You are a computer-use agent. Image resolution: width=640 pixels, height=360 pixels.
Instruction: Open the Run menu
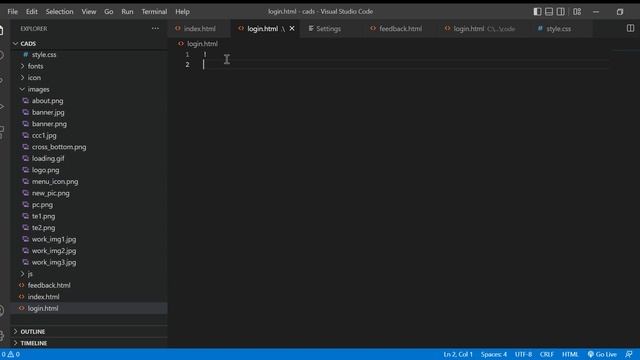point(127,12)
